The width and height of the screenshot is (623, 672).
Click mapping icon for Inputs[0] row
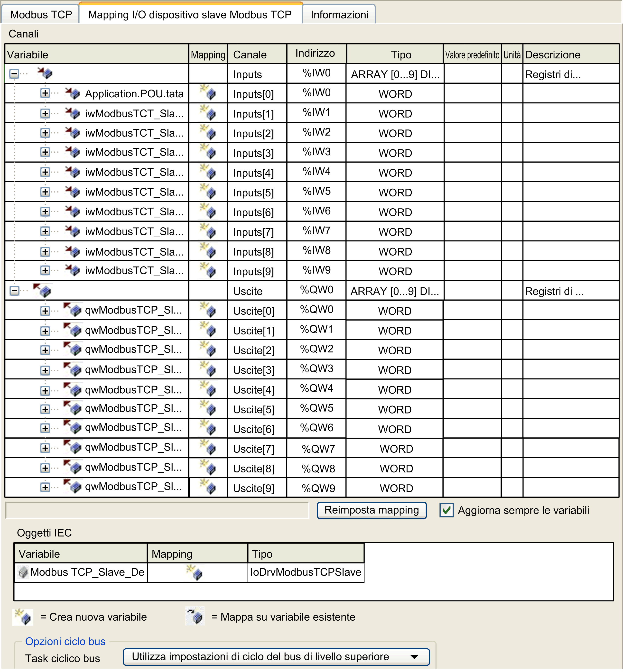coord(208,92)
